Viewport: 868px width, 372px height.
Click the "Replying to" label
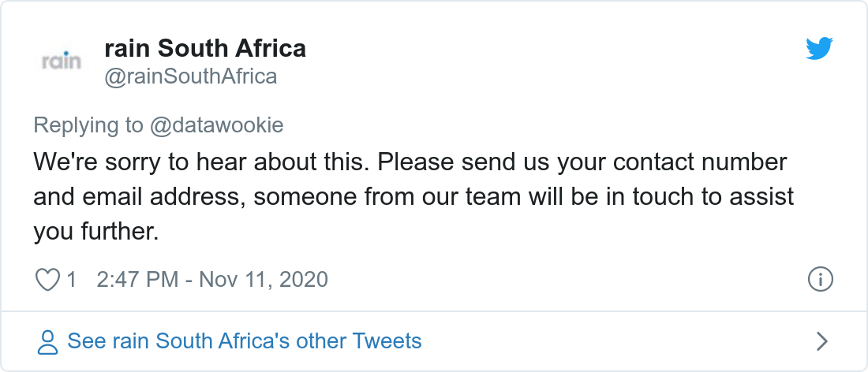[x=88, y=125]
